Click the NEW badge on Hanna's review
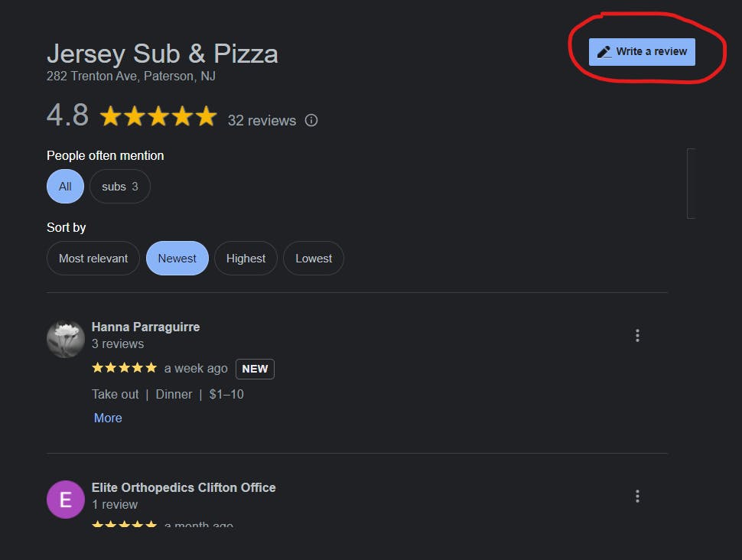Viewport: 742px width, 560px height. 255,369
